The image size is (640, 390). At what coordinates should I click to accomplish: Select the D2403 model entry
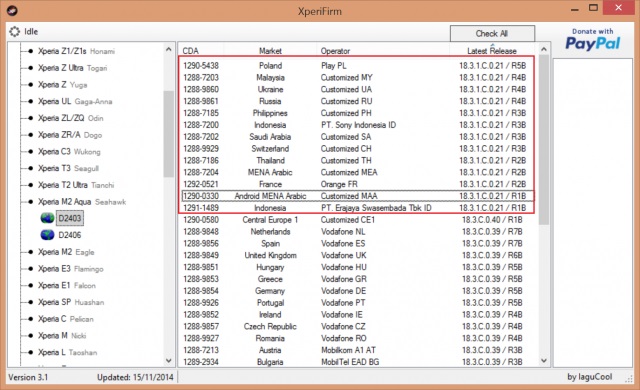click(70, 218)
